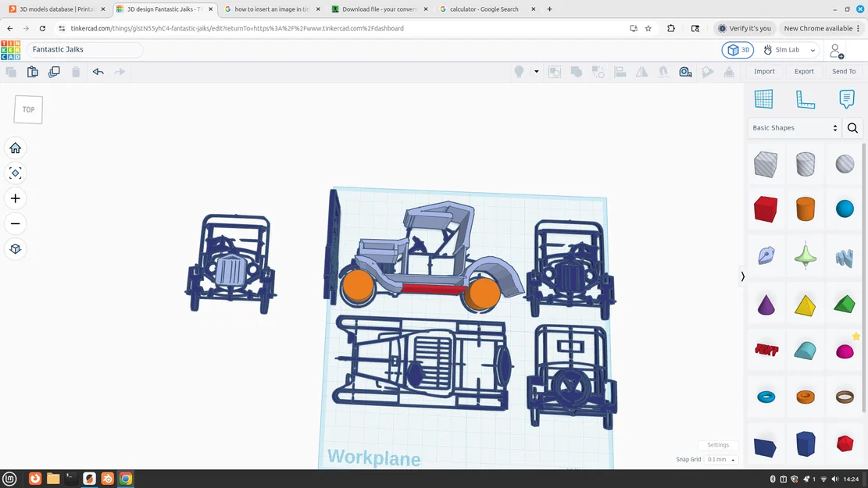Image resolution: width=868 pixels, height=488 pixels.
Task: Zoom out with the minus icon
Action: (x=16, y=223)
